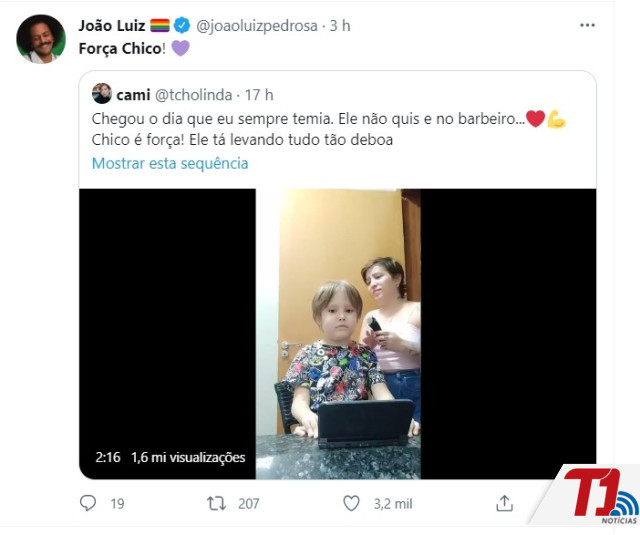Image resolution: width=640 pixels, height=535 pixels.
Task: Click the 19 replies count
Action: click(117, 504)
